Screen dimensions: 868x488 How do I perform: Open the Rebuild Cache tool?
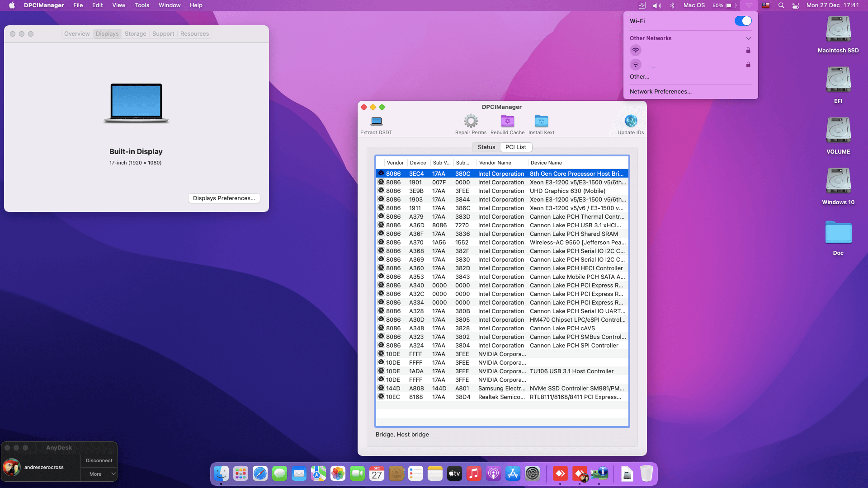507,121
